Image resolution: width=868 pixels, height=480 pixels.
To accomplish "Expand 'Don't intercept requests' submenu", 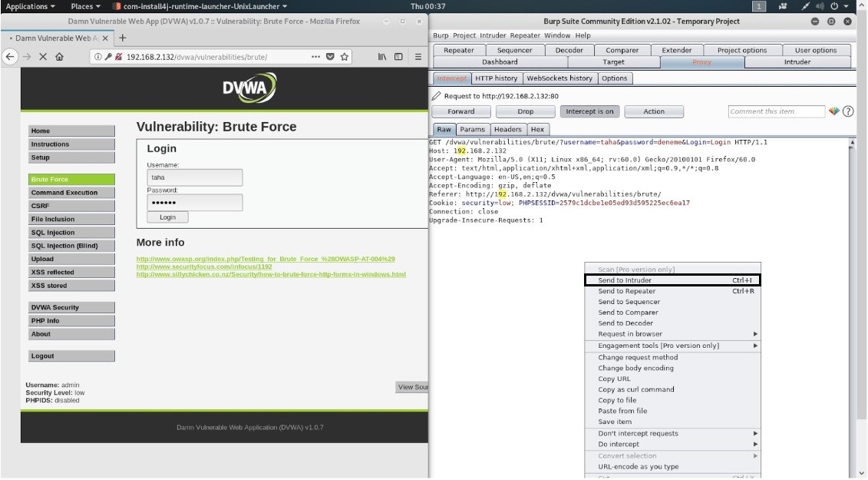I will (x=672, y=433).
